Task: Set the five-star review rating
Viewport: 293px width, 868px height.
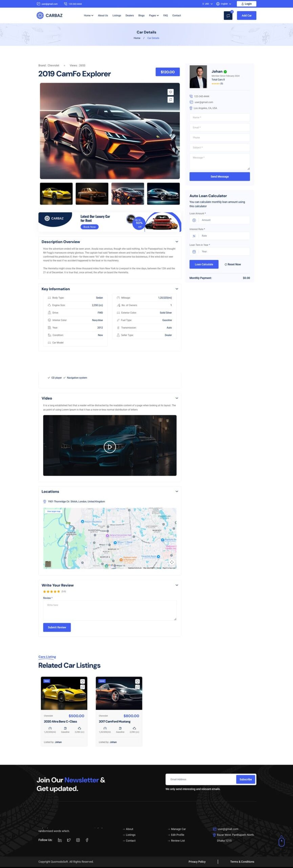Action: (x=58, y=591)
